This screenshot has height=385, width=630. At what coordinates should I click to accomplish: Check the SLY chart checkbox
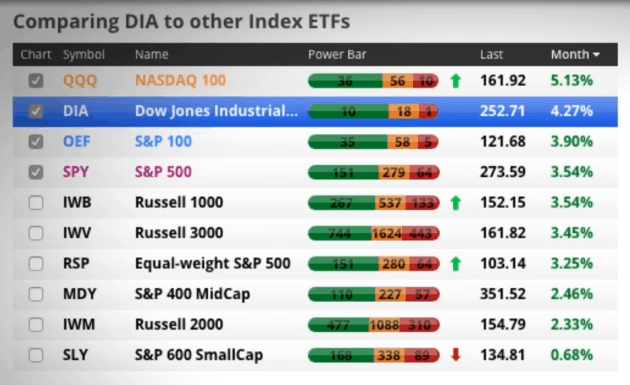point(36,355)
